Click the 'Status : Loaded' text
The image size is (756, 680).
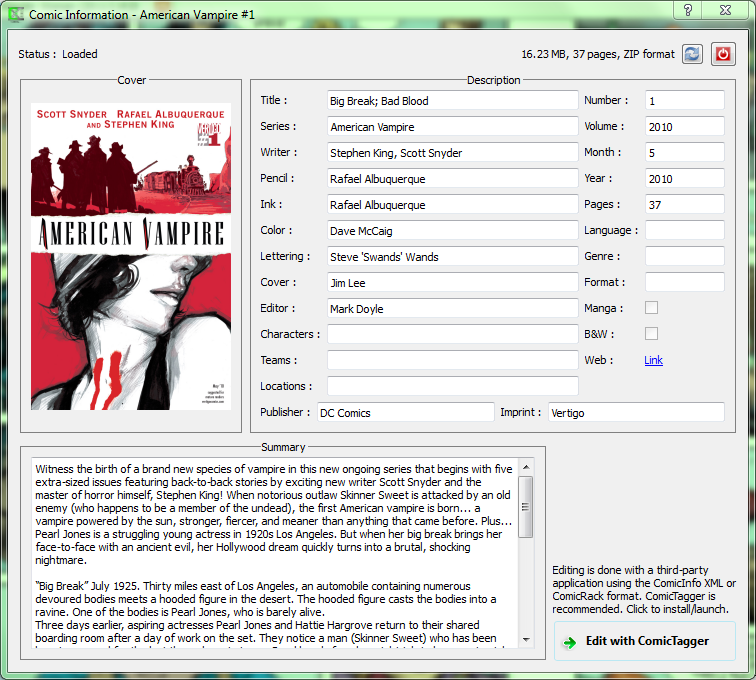tap(58, 54)
